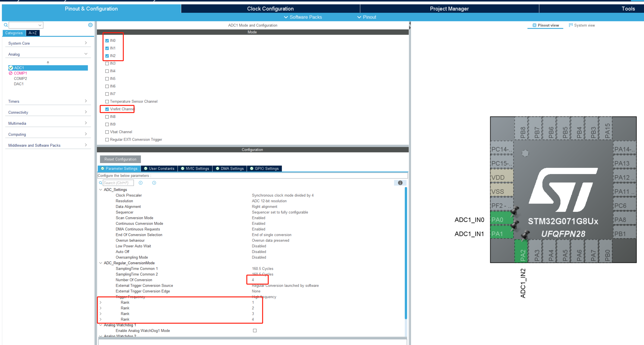This screenshot has height=345, width=644.
Task: Uncheck the Vrefint Channel checkbox
Action: click(x=107, y=109)
